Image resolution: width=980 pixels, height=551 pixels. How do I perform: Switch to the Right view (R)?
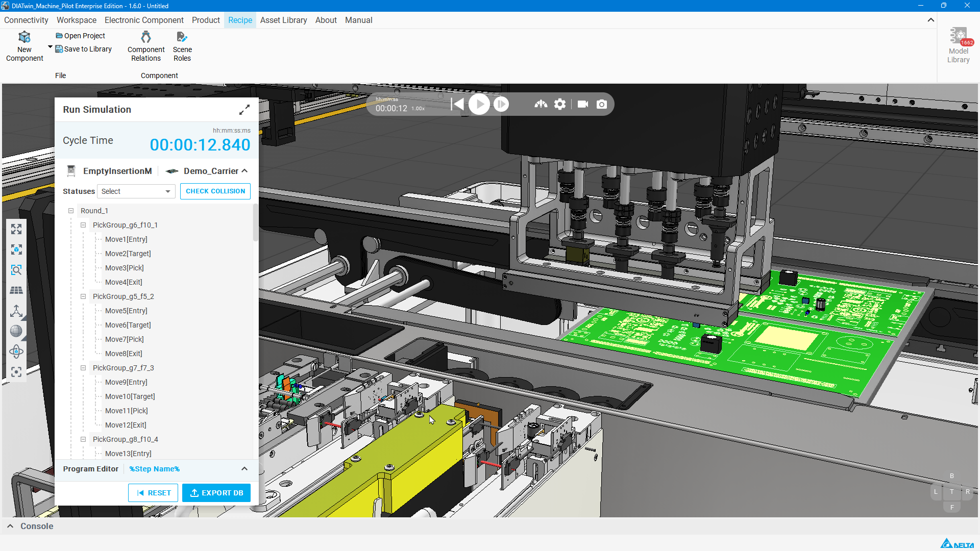click(968, 492)
